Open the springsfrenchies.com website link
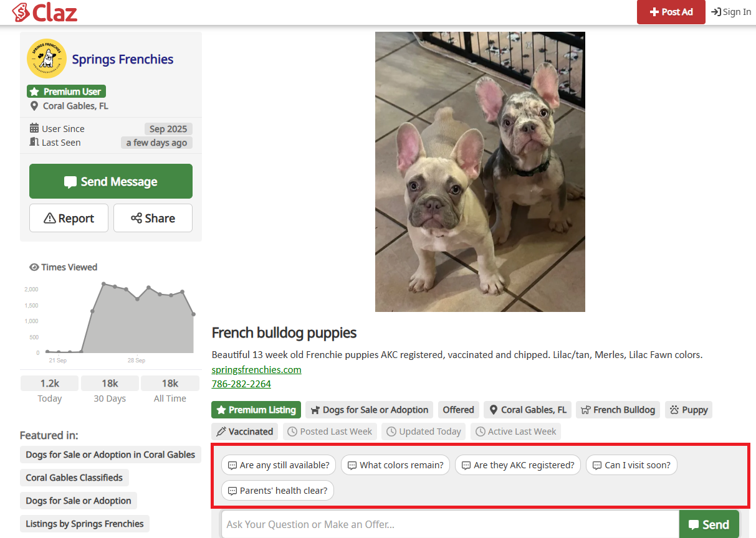 click(256, 369)
